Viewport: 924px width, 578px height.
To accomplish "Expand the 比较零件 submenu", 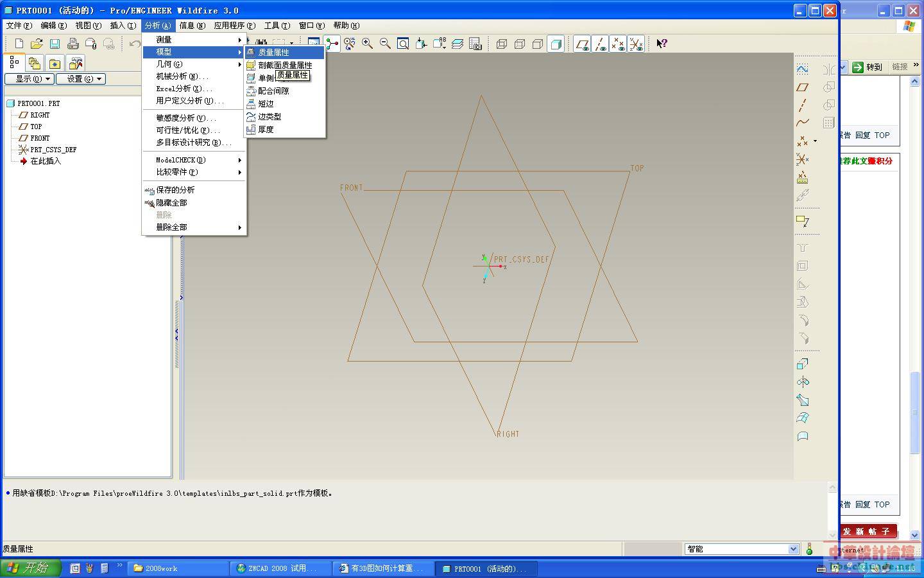I will [x=194, y=172].
